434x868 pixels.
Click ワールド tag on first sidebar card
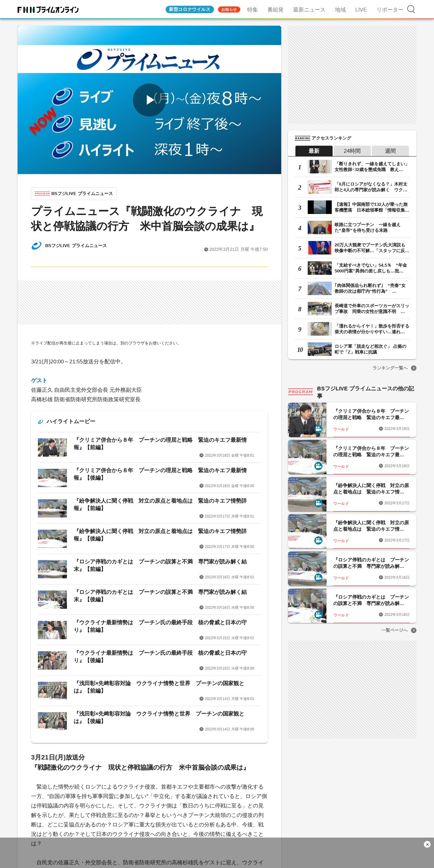341,429
